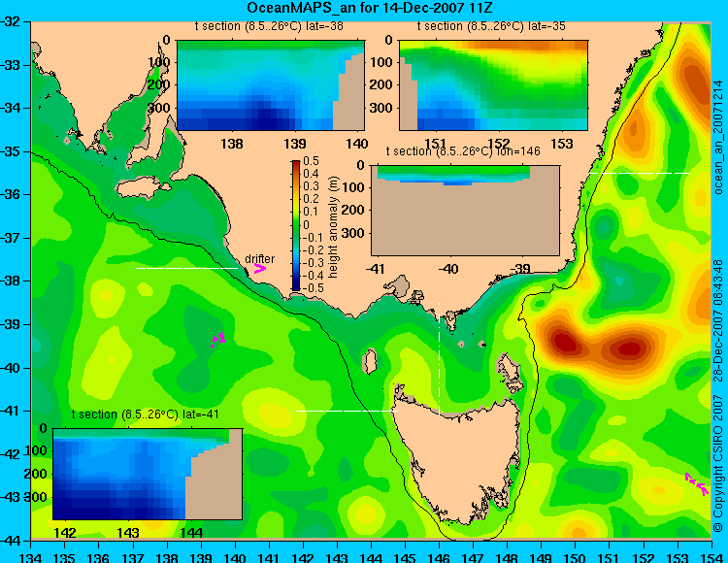
Task: Open the lat=-35 temperature section inset
Action: (x=493, y=85)
